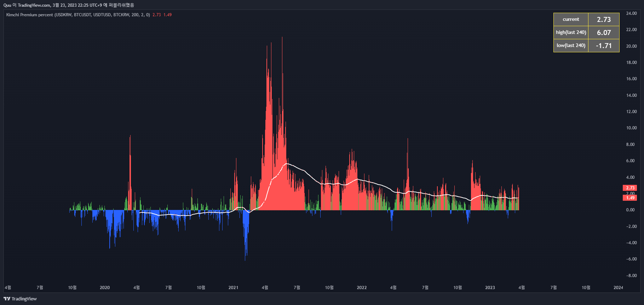This screenshot has width=644, height=305.
Task: Click the −4.00 price axis label
Action: (x=631, y=243)
